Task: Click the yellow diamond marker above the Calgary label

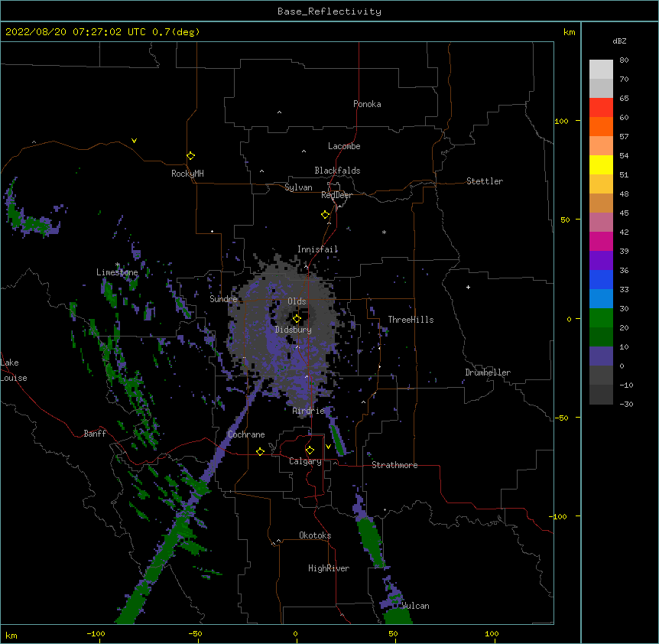Action: click(x=310, y=450)
